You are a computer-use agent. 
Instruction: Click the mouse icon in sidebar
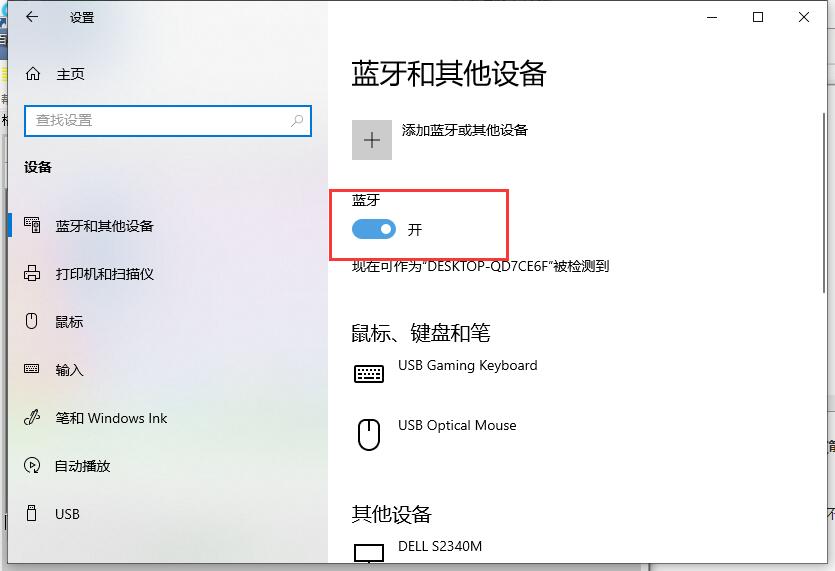(31, 321)
